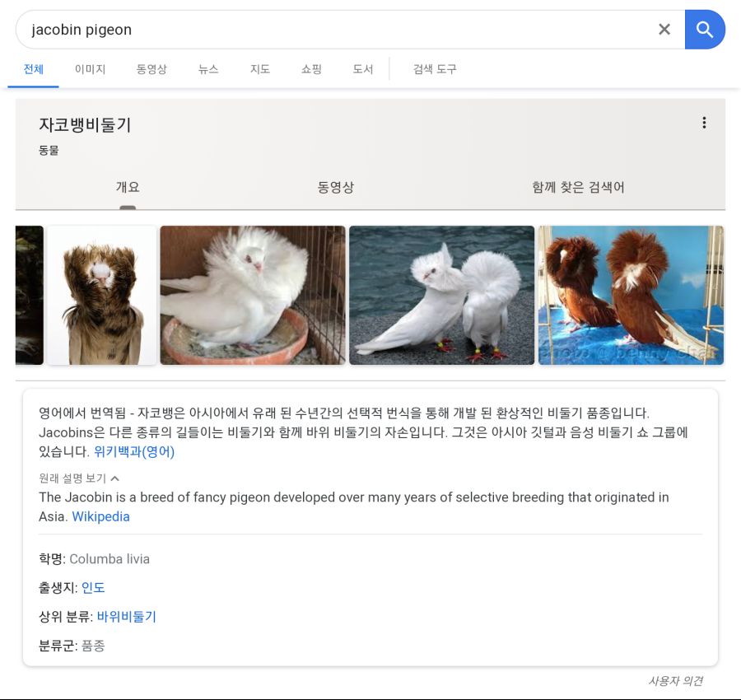Select the 도서 search tab

pos(363,69)
